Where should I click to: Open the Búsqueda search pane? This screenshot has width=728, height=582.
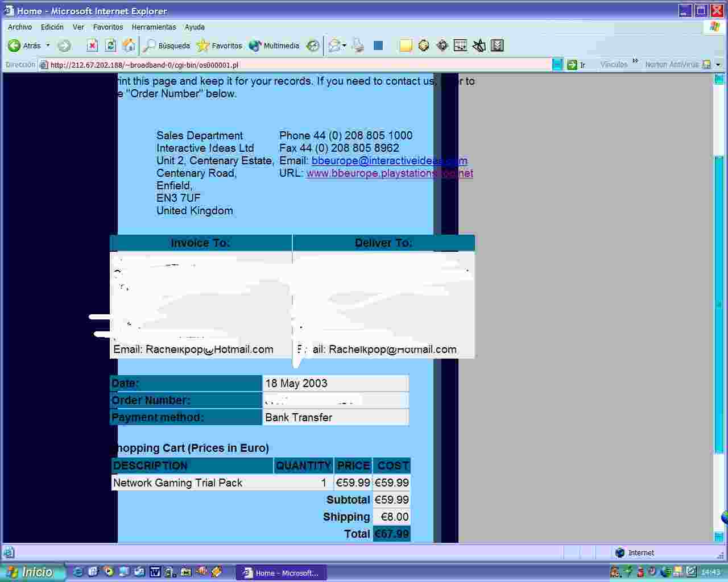(167, 45)
